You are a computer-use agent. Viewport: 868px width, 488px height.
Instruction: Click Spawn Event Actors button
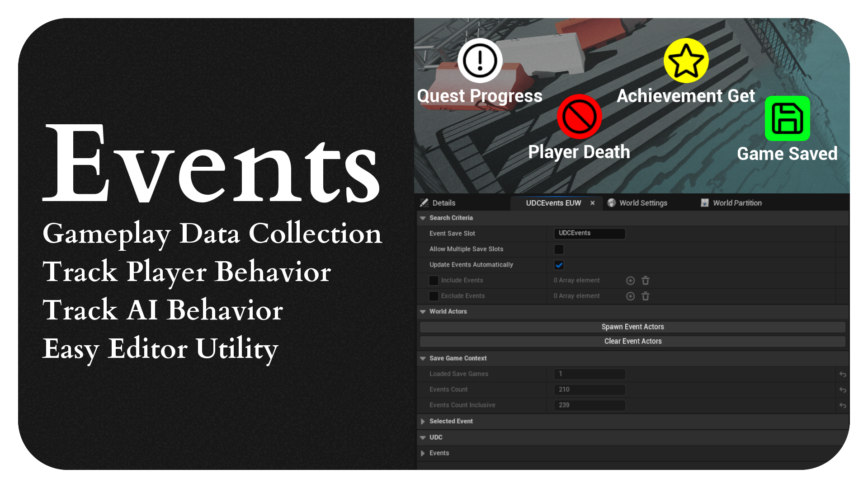coord(632,327)
